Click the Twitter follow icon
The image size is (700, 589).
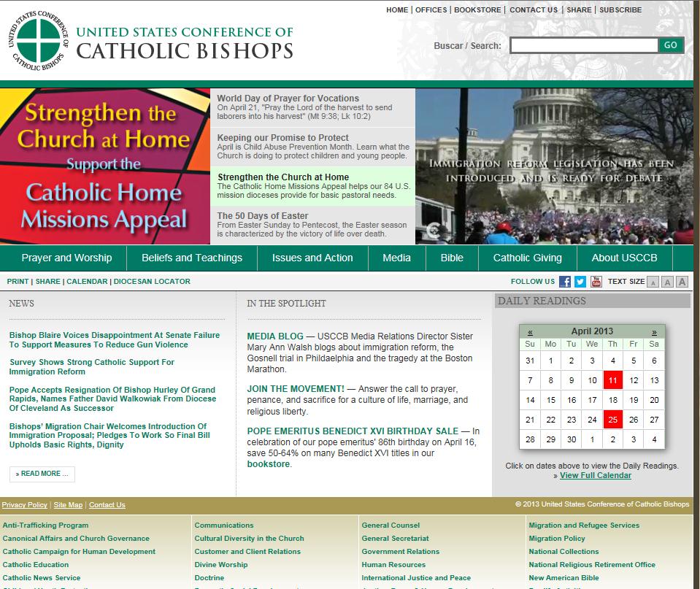pyautogui.click(x=580, y=282)
